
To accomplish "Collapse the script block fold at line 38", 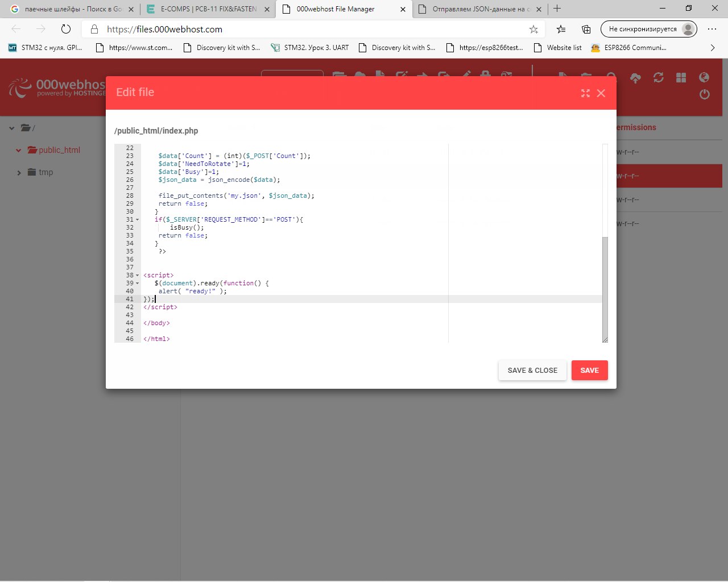I will click(x=137, y=275).
